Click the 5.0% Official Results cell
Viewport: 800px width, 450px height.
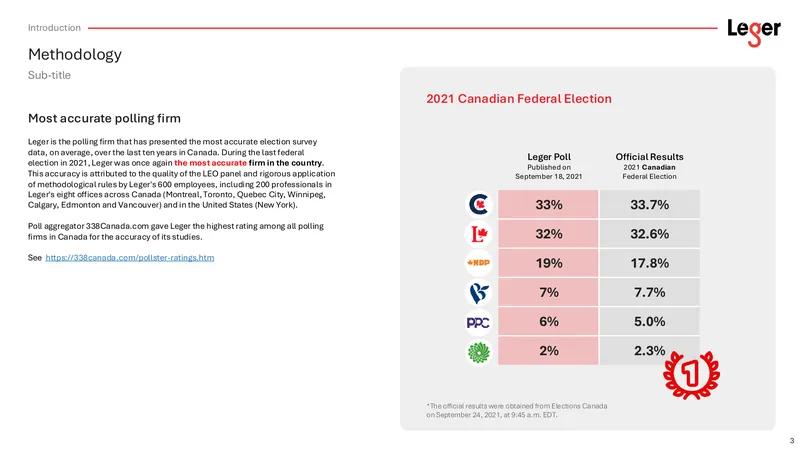pyautogui.click(x=649, y=321)
